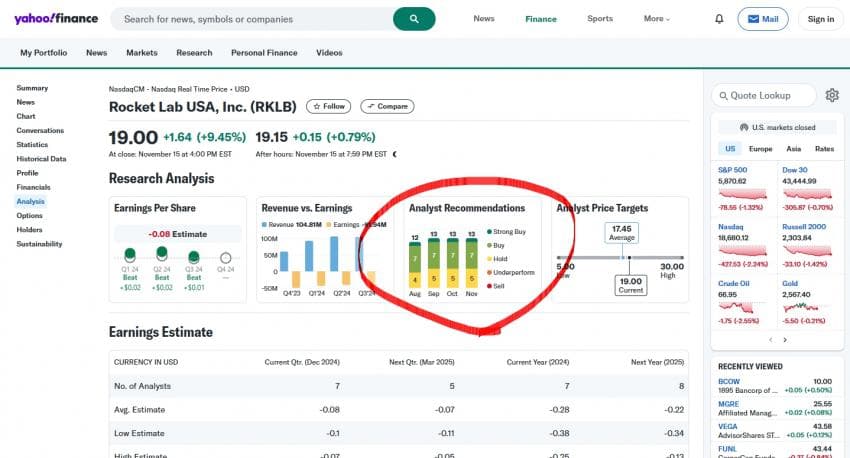This screenshot has width=850, height=458.
Task: Click the 17.45 Average price target marker
Action: tap(622, 233)
